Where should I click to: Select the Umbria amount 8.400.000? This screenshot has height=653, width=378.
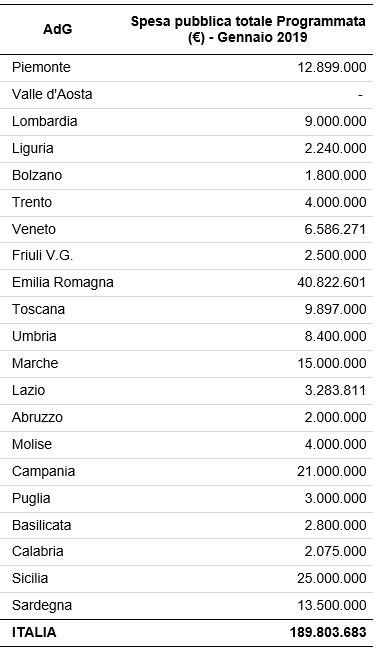[335, 336]
